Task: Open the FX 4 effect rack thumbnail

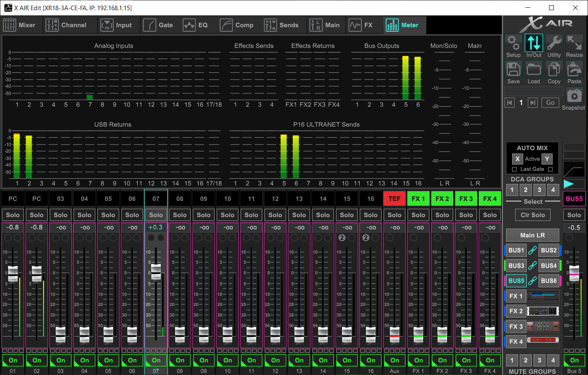Action: [x=543, y=341]
